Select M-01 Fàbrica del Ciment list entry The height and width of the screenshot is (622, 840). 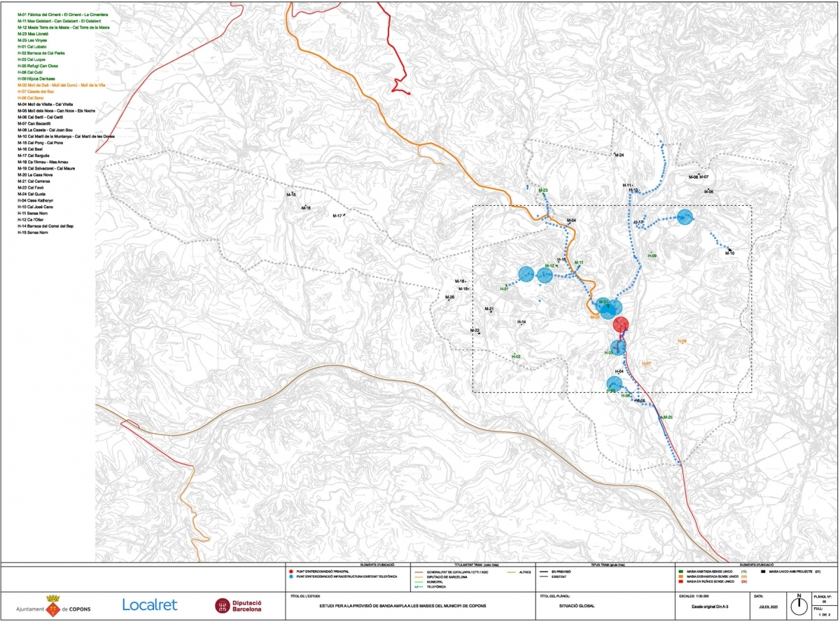coord(62,15)
